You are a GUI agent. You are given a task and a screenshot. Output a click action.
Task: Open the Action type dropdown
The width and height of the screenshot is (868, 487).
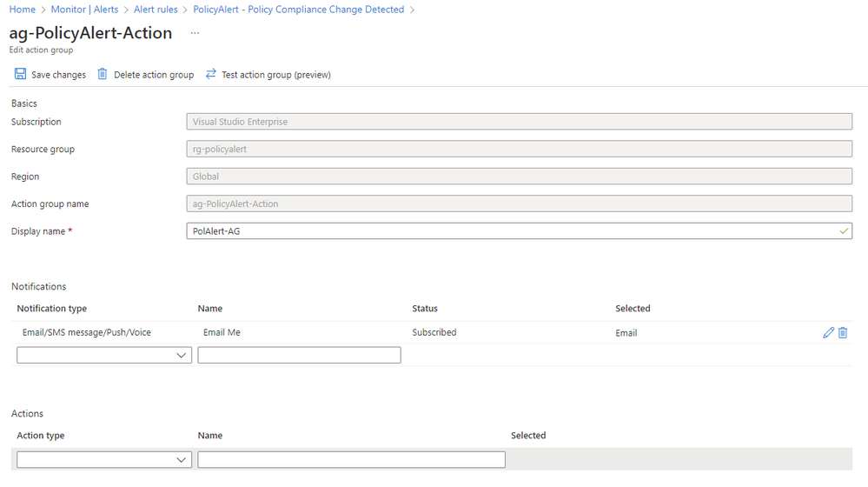coord(104,459)
